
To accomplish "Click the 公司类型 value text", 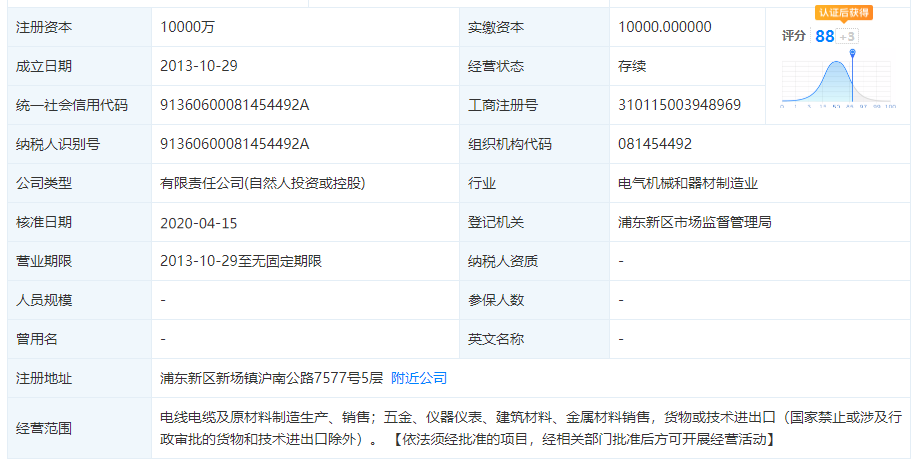I will 262,183.
